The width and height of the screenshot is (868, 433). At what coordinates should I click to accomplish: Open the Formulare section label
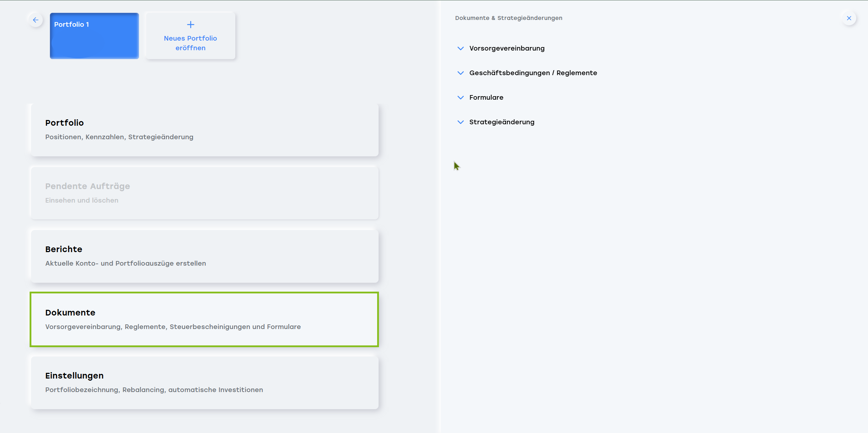tap(486, 98)
